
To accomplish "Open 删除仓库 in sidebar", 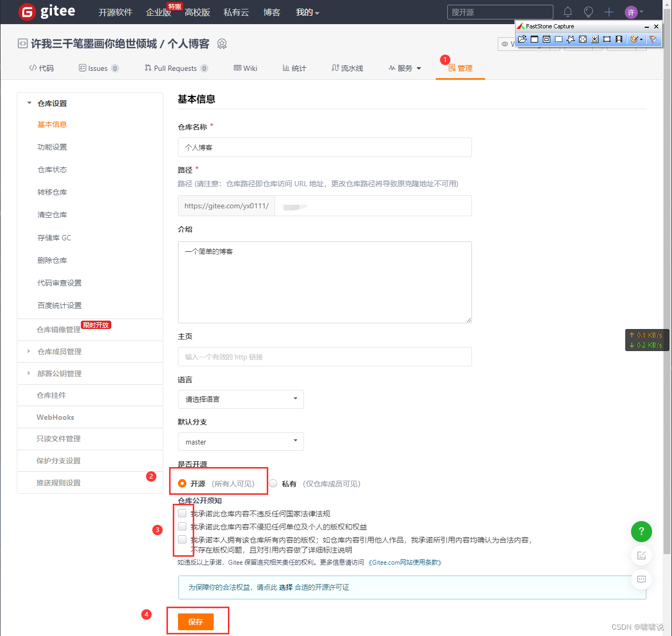I will pyautogui.click(x=52, y=260).
